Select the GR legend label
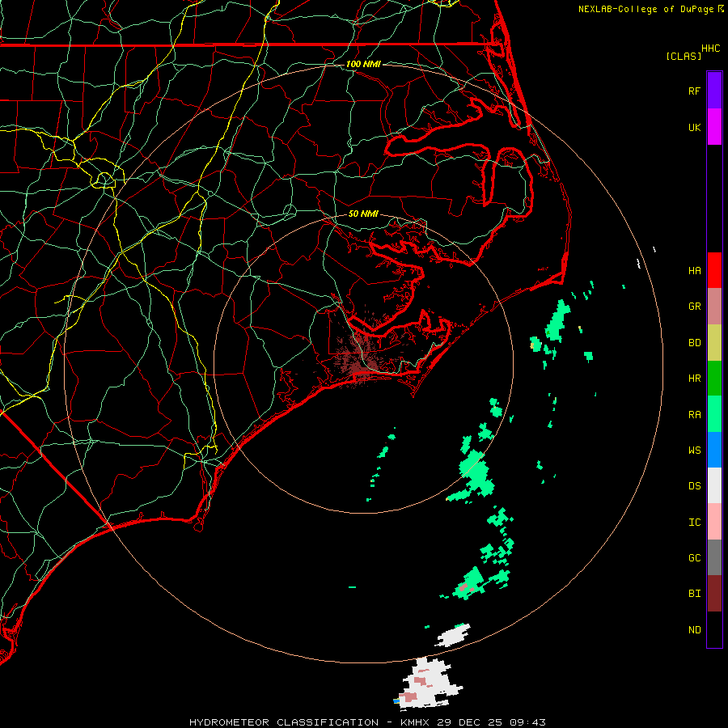 (695, 307)
